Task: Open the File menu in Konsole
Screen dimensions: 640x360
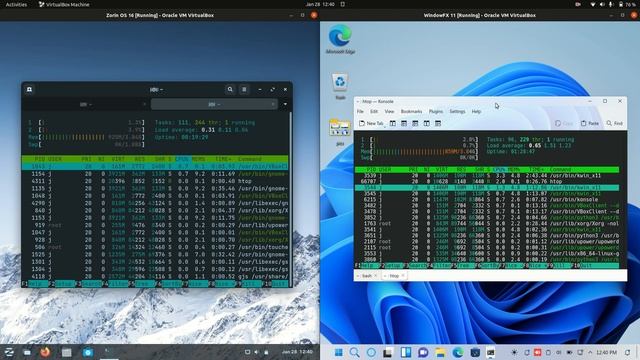Action: (360, 111)
